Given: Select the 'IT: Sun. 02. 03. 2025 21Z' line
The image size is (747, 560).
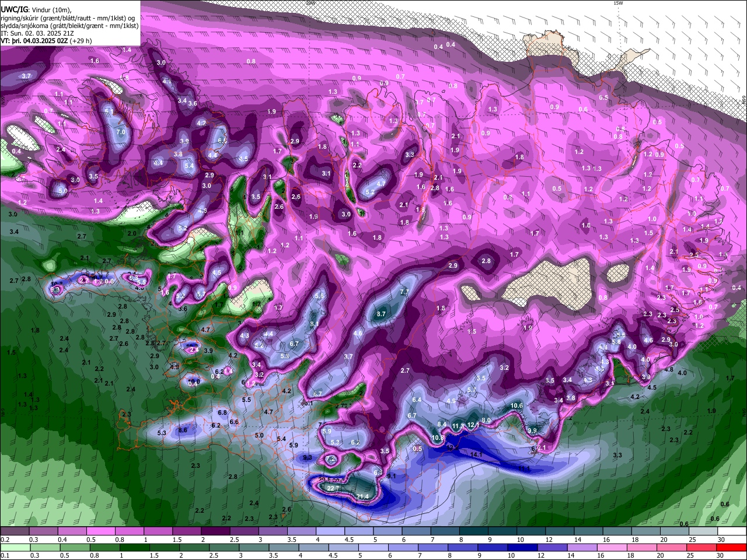Looking at the screenshot, I should click(x=39, y=33).
